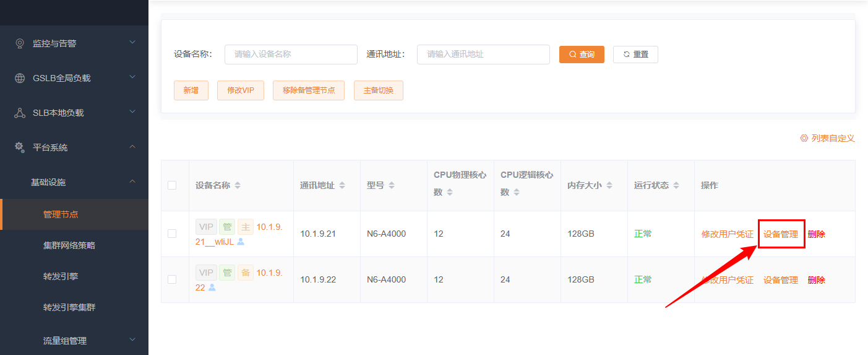Image resolution: width=868 pixels, height=355 pixels.
Task: Open the 流量组管理 sidebar item
Action: (x=74, y=341)
